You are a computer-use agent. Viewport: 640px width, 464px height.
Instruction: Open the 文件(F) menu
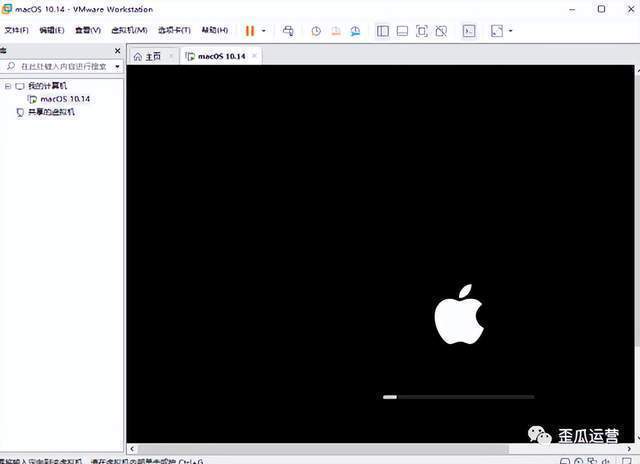(16, 30)
